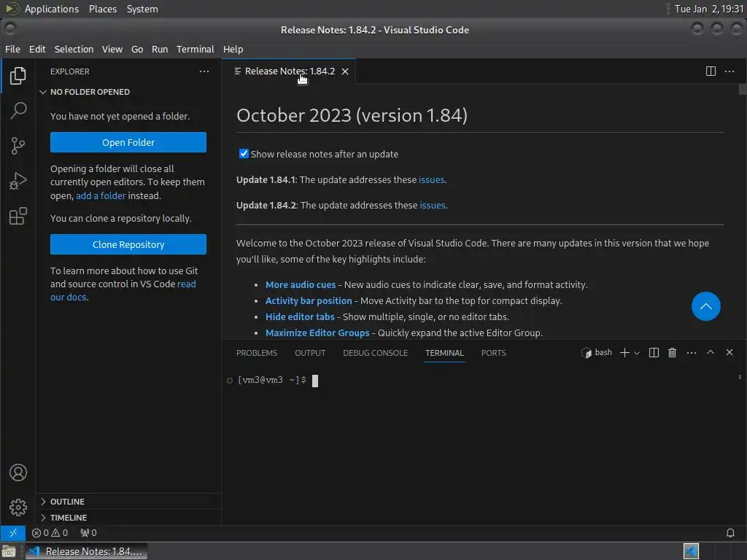Follow the add a folder link
Image resolution: width=747 pixels, height=560 pixels.
101,195
